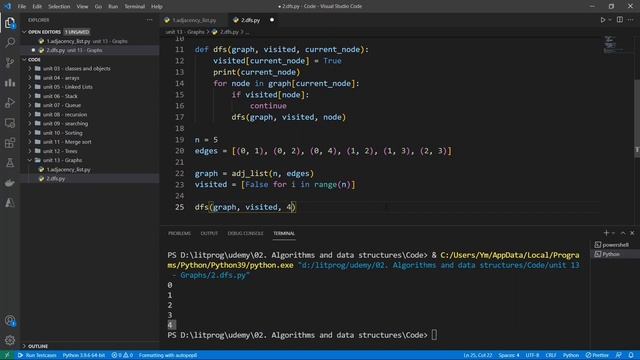The width and height of the screenshot is (640, 360).
Task: Open the Run and Debug view
Action: coord(10,102)
